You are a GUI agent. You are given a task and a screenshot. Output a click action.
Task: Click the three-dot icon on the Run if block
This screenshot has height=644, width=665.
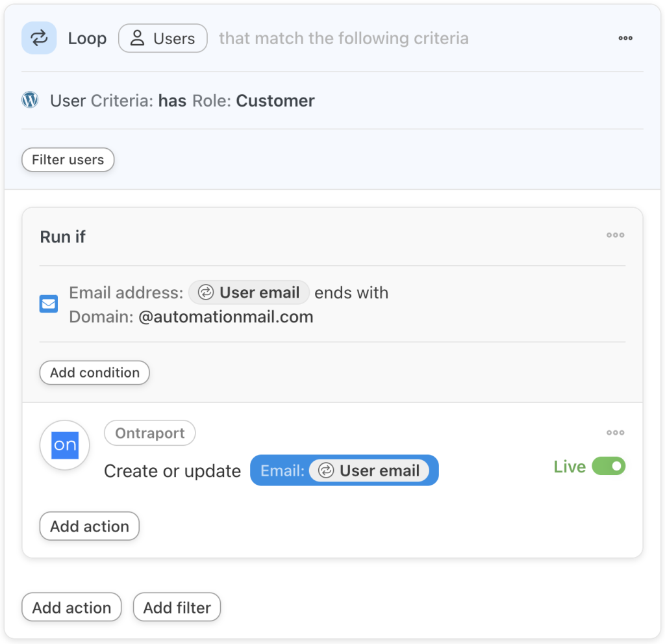tap(615, 235)
